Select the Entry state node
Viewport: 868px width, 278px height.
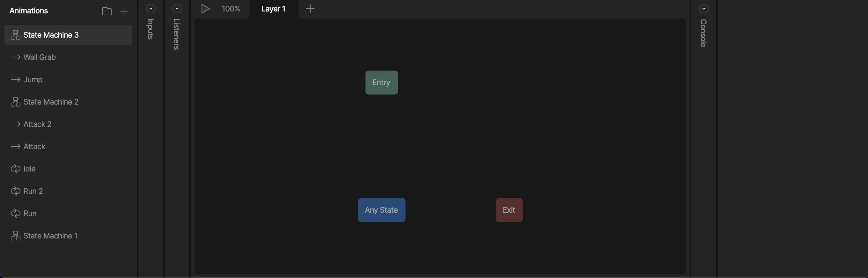tap(381, 83)
